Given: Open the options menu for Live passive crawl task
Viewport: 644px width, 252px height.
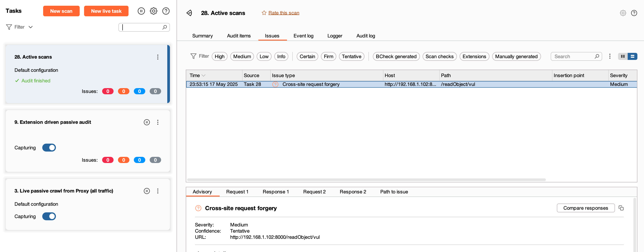Looking at the screenshot, I should [158, 191].
